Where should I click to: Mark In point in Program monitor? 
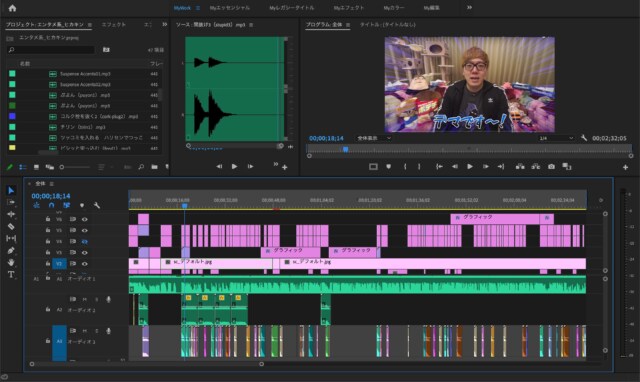(405, 167)
